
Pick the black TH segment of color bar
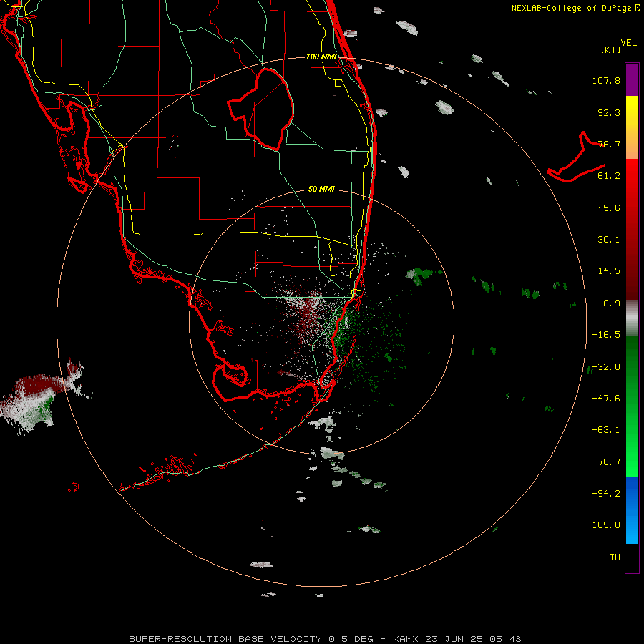pyautogui.click(x=632, y=557)
